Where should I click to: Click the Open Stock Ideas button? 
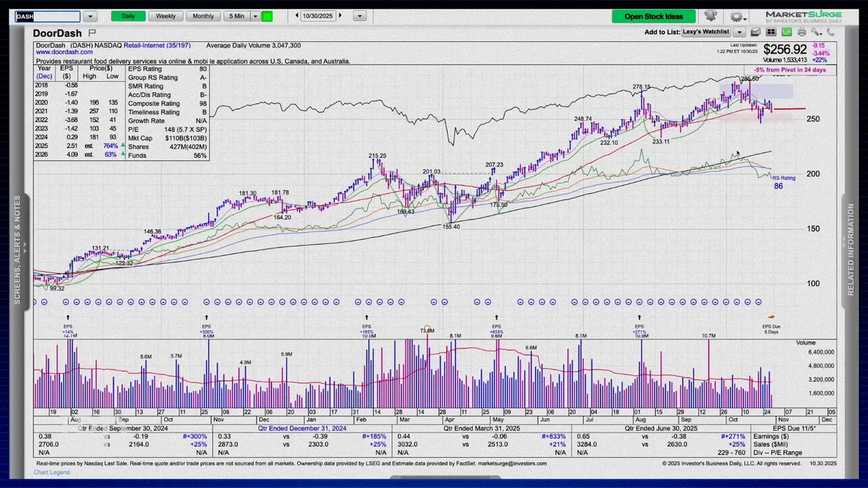pyautogui.click(x=654, y=16)
